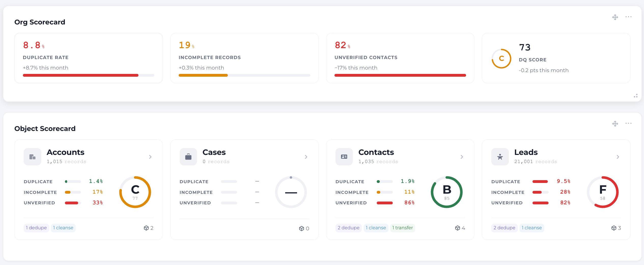Click the Cases briefcase icon
Image resolution: width=644 pixels, height=265 pixels.
pyautogui.click(x=188, y=157)
